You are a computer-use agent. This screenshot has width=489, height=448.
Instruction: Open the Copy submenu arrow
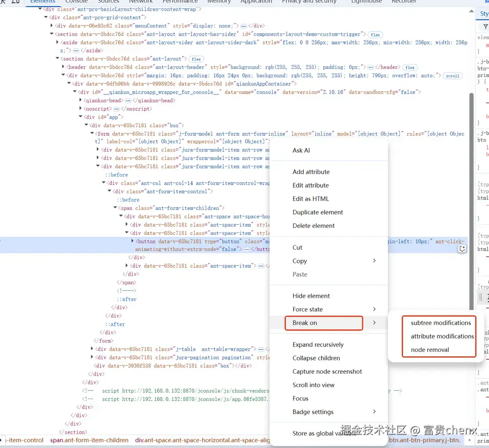point(374,260)
